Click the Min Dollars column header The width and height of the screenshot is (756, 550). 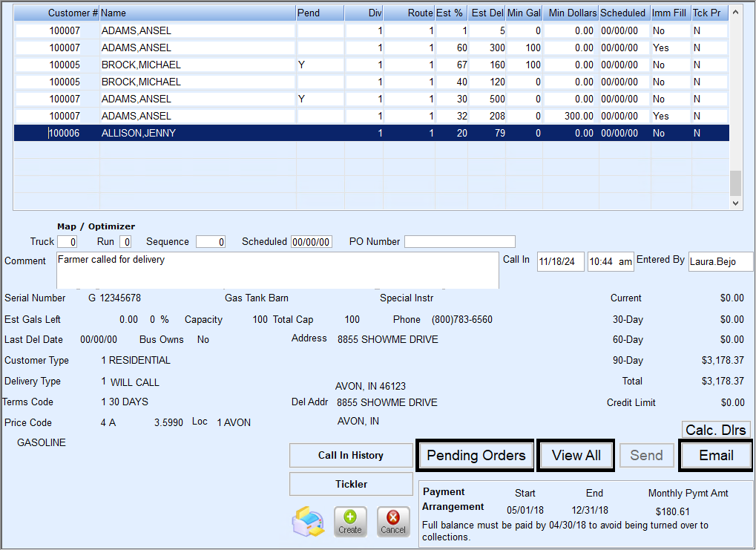[571, 13]
